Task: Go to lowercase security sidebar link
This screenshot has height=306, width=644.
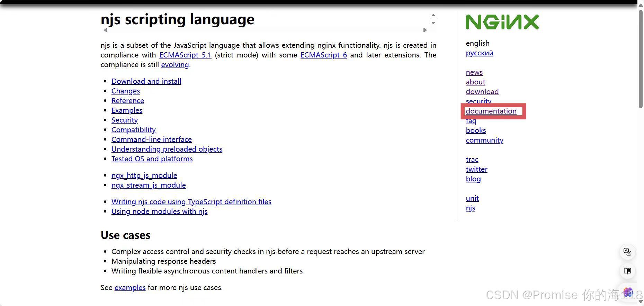Action: coord(478,101)
